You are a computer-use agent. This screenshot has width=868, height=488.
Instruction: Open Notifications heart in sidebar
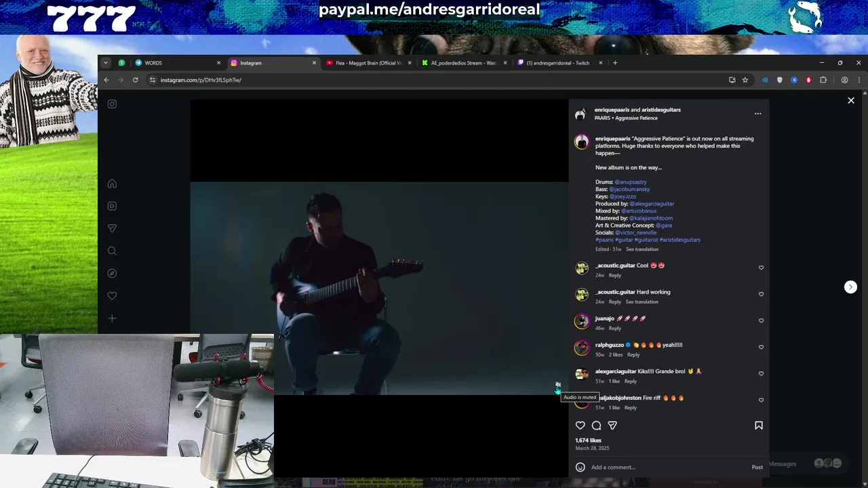click(x=112, y=296)
